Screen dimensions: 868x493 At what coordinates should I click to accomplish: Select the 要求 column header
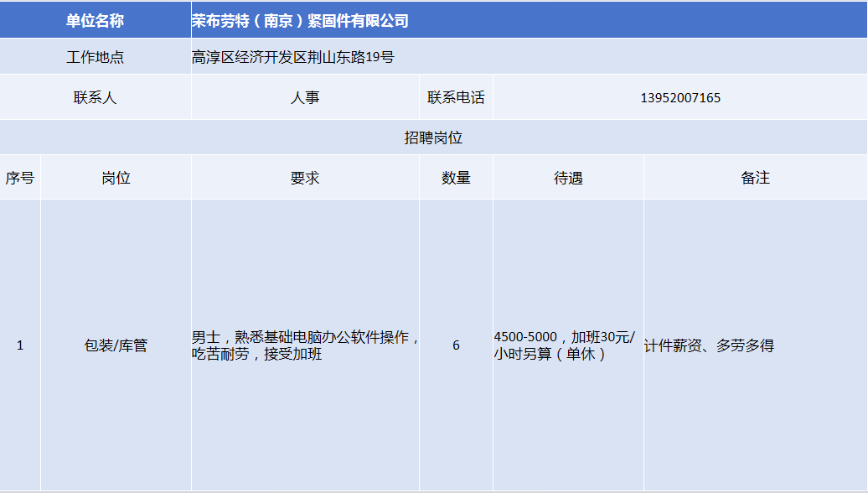coord(305,178)
